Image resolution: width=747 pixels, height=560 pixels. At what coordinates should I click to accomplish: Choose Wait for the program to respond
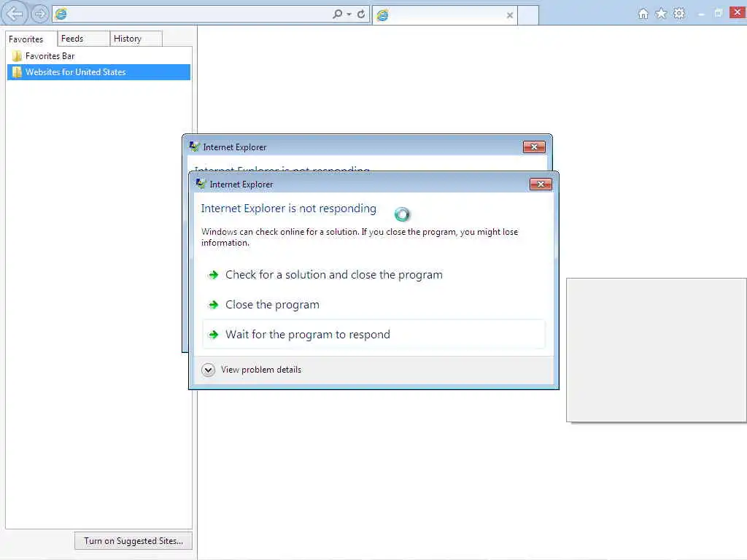pos(373,334)
